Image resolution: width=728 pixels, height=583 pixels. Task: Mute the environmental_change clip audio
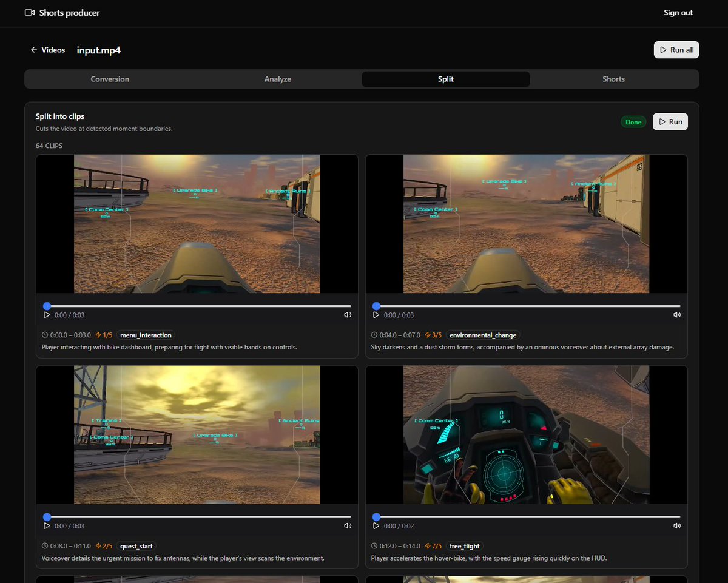coord(677,315)
